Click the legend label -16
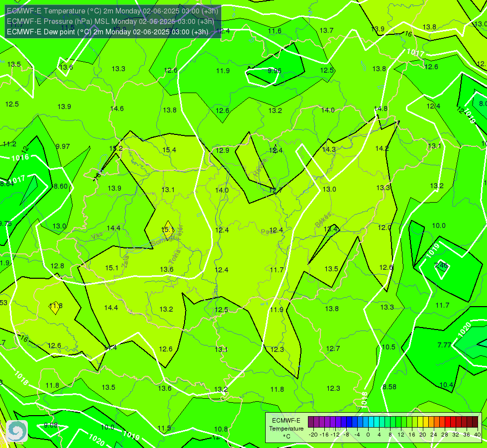The height and width of the screenshot is (448, 487). point(324,435)
